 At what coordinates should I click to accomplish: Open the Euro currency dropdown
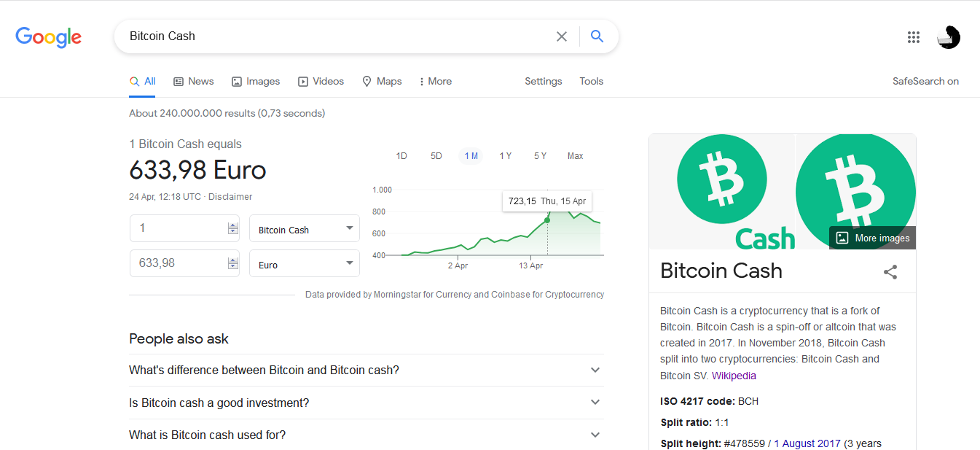click(305, 263)
